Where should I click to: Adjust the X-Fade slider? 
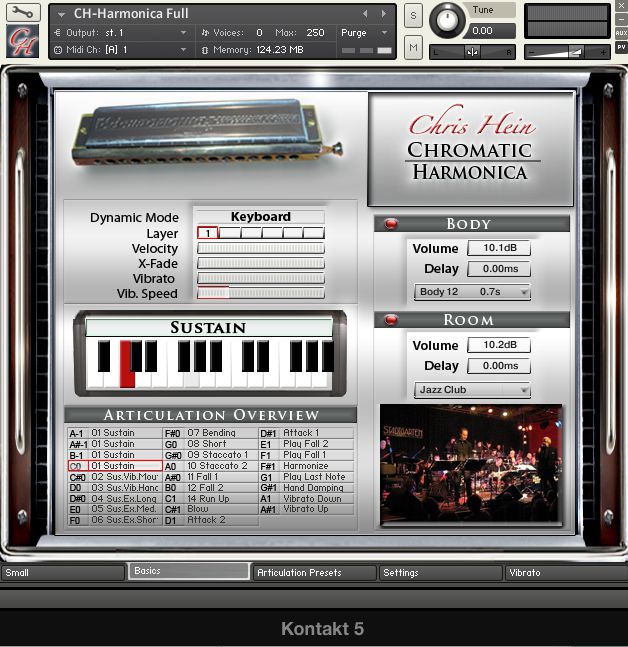(x=261, y=263)
